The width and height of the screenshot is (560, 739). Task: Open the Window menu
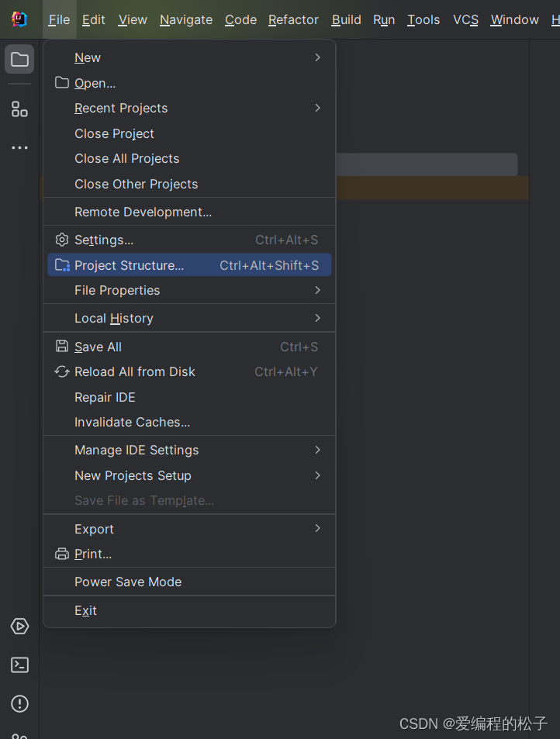coord(515,20)
